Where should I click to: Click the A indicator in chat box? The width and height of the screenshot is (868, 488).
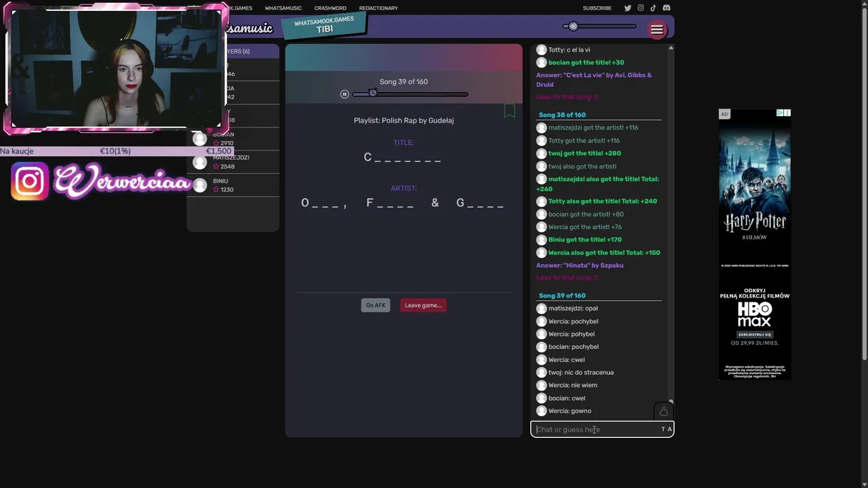click(670, 429)
